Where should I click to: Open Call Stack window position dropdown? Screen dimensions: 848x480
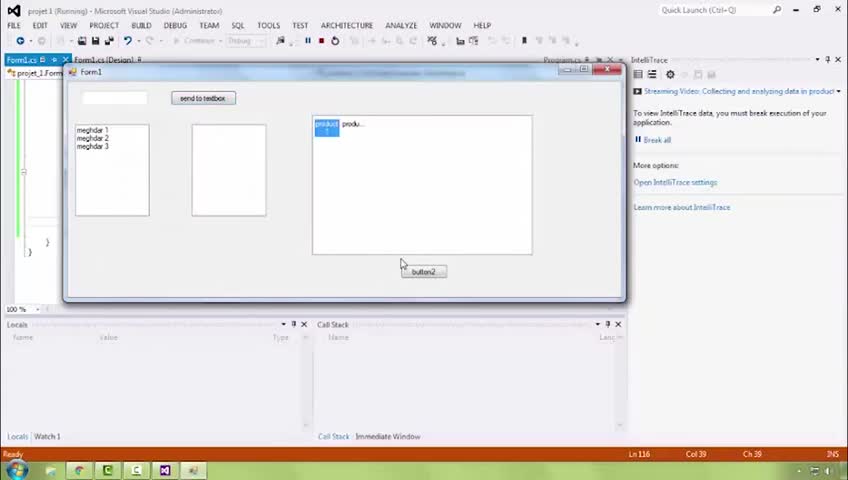[598, 324]
